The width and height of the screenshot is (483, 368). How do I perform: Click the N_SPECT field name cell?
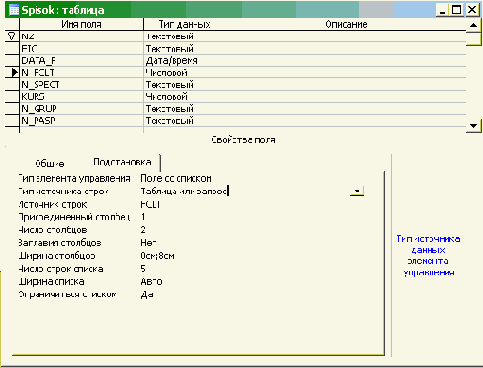[82, 85]
